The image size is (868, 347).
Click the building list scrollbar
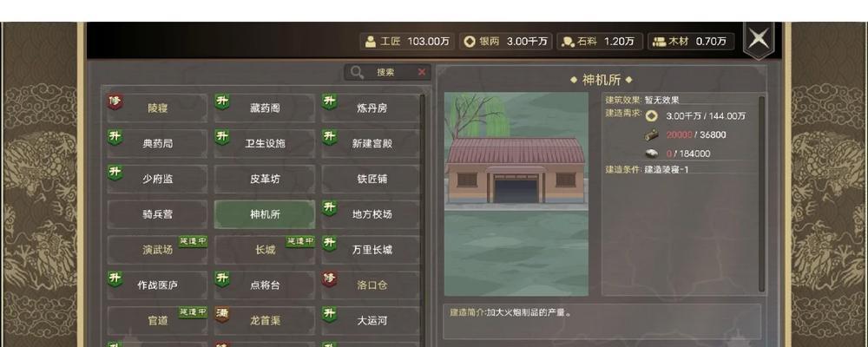point(423,216)
